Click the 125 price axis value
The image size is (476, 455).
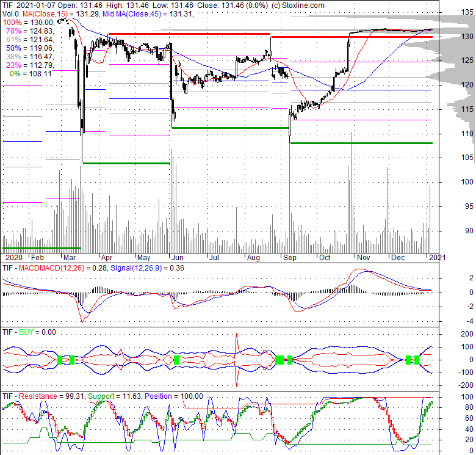pyautogui.click(x=467, y=60)
